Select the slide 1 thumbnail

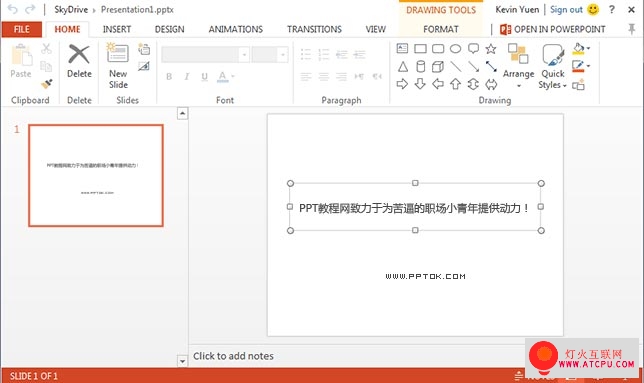click(x=96, y=175)
